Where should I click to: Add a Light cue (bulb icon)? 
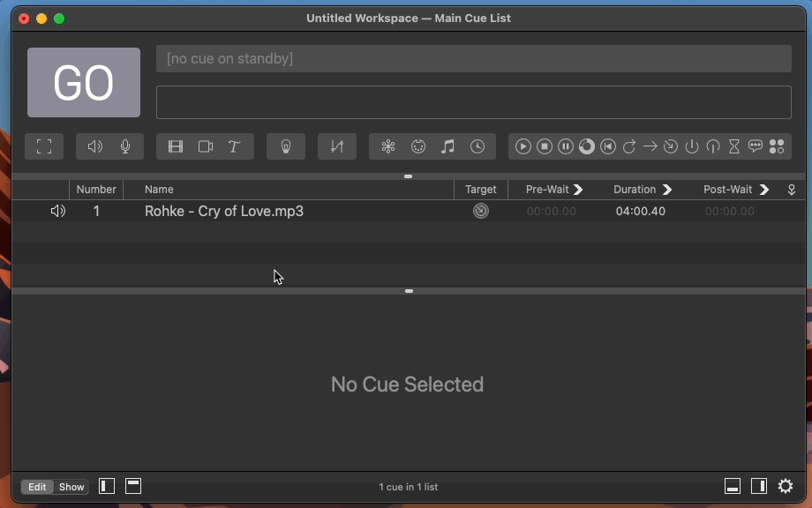286,146
